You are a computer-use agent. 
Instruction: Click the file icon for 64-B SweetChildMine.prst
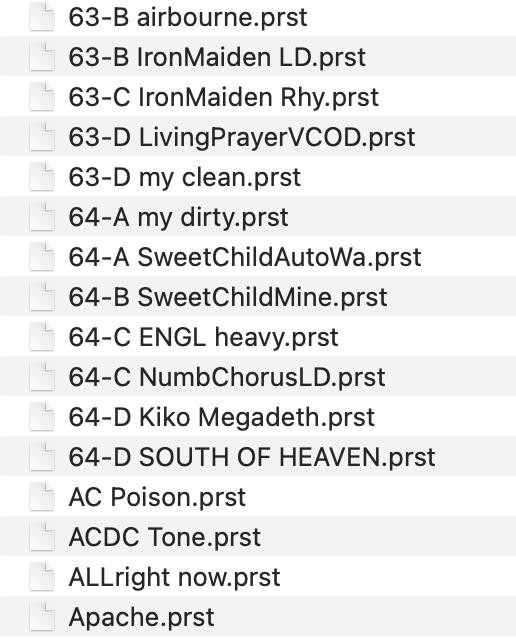(42, 297)
